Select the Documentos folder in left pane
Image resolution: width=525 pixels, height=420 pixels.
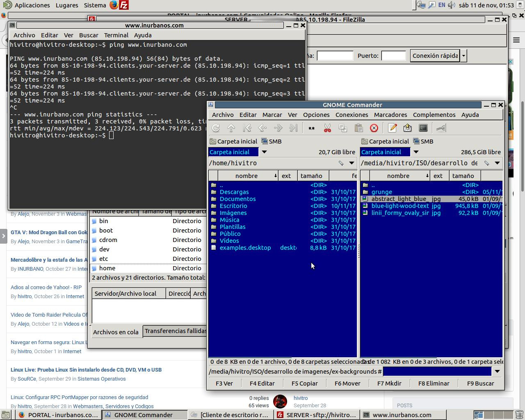click(237, 199)
